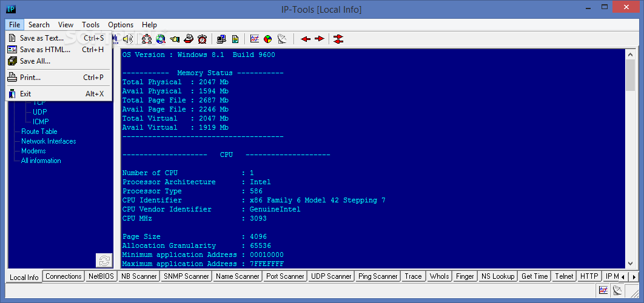This screenshot has width=644, height=303.
Task: Click the yellow document toolbar icon
Action: coord(235,39)
